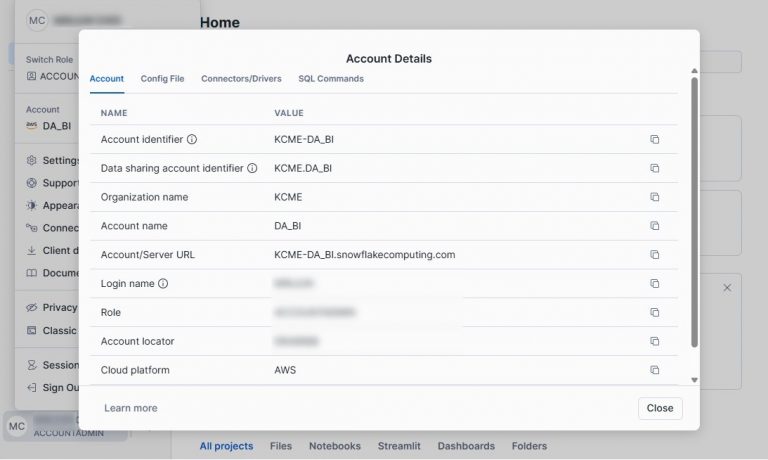The height and width of the screenshot is (460, 768).
Task: Copy the Account identifier value
Action: (x=655, y=140)
